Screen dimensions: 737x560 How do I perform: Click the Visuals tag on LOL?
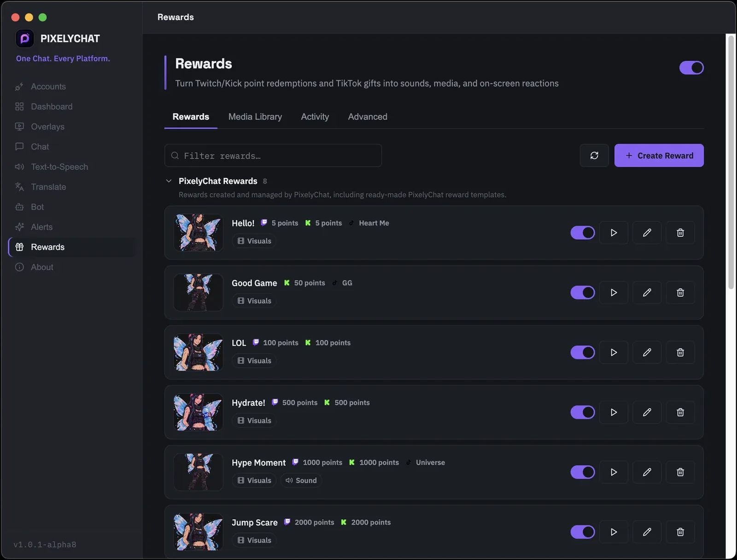[254, 361]
